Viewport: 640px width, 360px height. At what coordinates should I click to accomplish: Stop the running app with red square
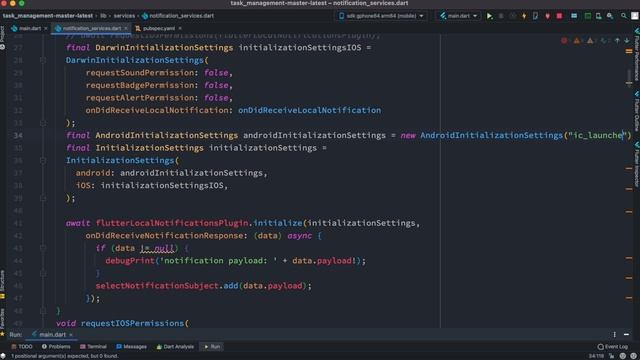(559, 16)
